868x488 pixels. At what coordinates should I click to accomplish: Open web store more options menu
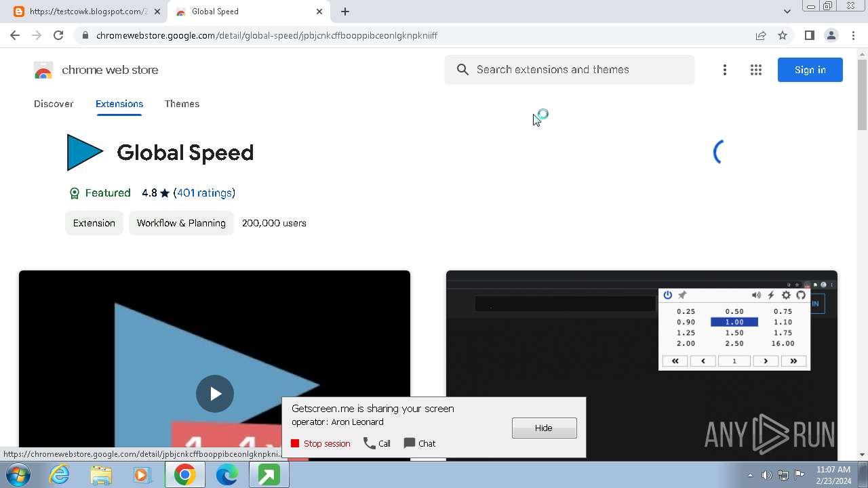[x=725, y=70]
